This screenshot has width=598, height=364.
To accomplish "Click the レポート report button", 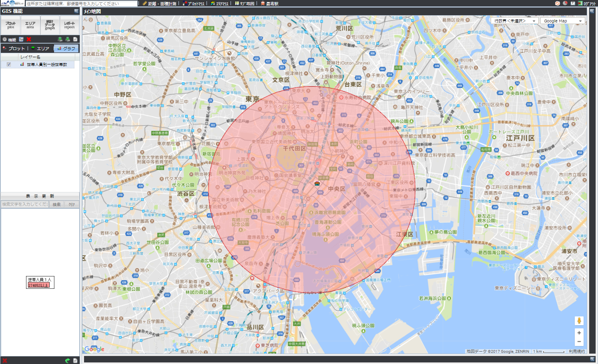I will [x=69, y=25].
